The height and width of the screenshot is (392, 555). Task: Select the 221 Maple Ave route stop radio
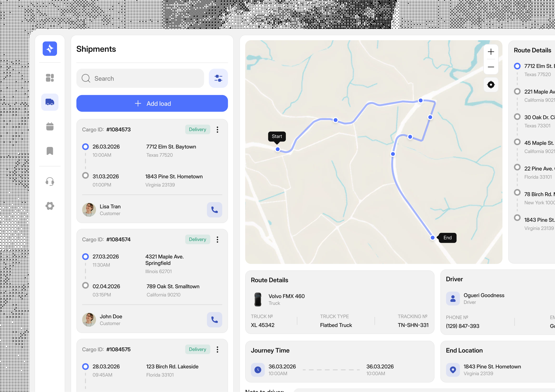[x=517, y=92]
